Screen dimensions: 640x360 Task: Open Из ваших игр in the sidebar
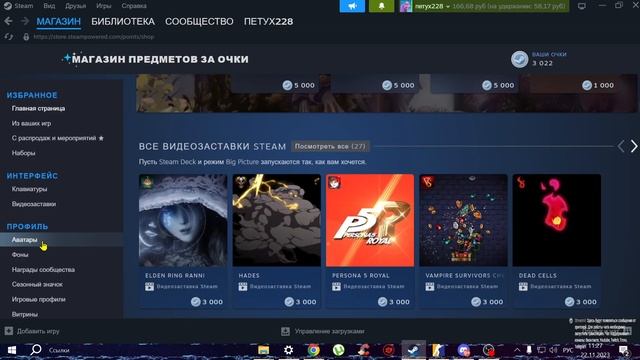tap(31, 123)
